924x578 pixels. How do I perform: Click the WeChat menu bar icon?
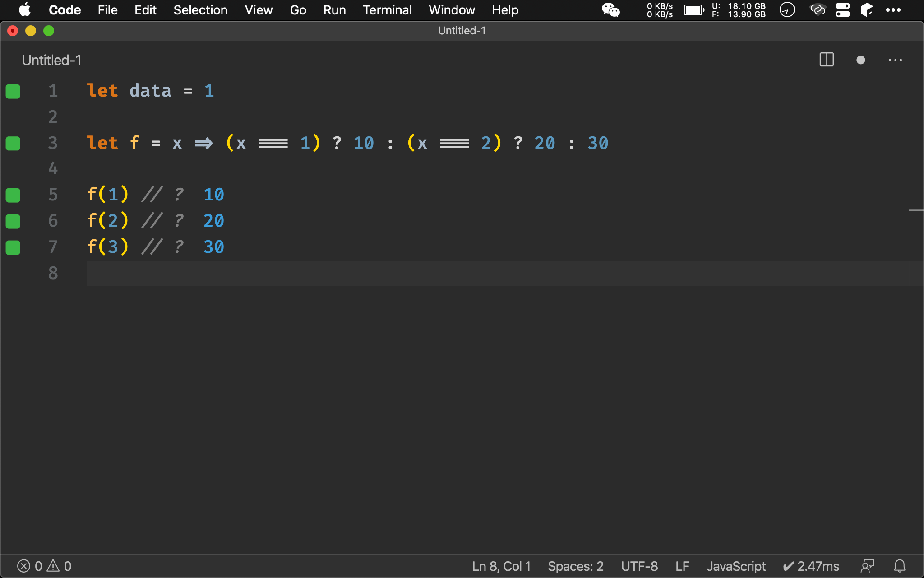coord(611,9)
